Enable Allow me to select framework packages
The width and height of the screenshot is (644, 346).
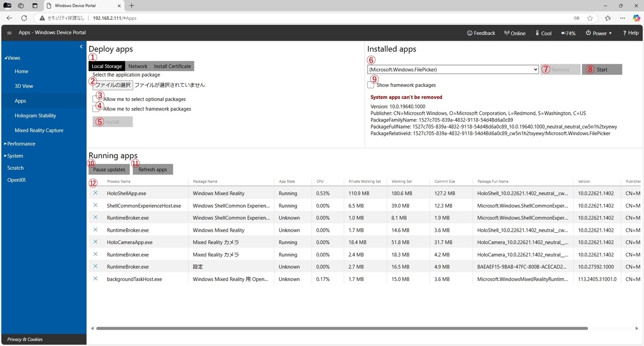click(96, 109)
